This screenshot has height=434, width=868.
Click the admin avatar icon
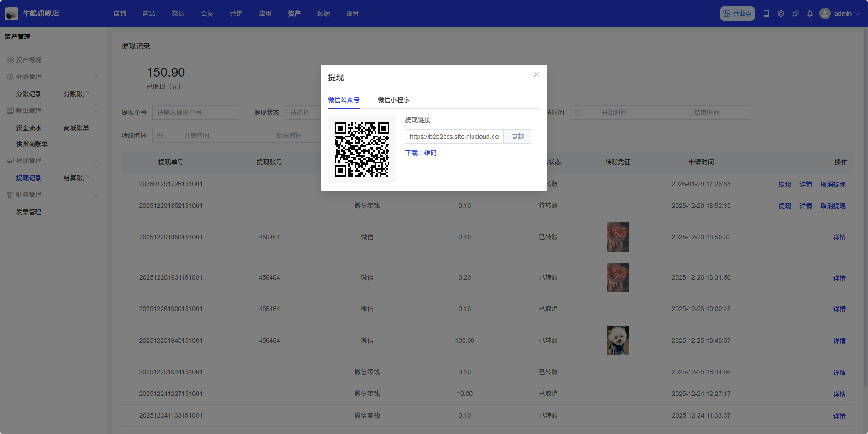click(825, 14)
